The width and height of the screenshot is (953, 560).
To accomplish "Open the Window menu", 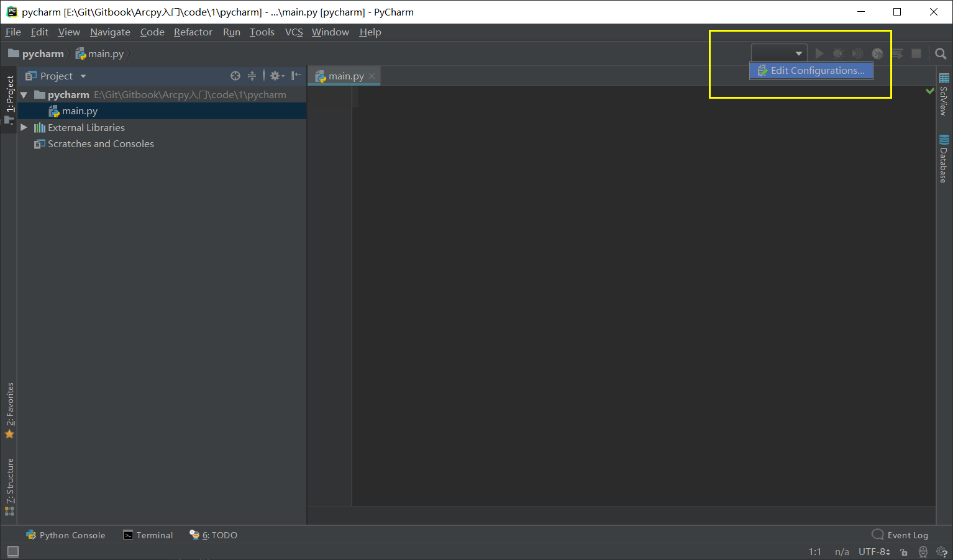I will click(x=331, y=32).
